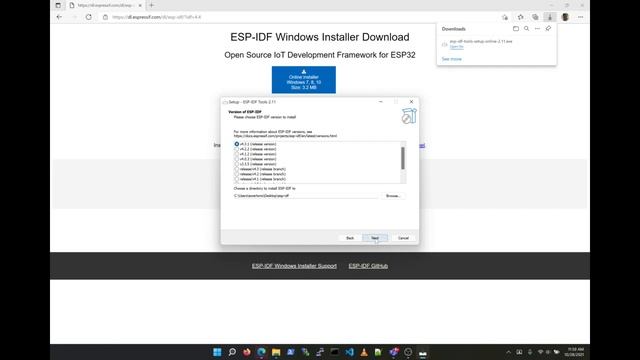
Task: Close the ESP-IDF Tools setup window
Action: point(411,102)
